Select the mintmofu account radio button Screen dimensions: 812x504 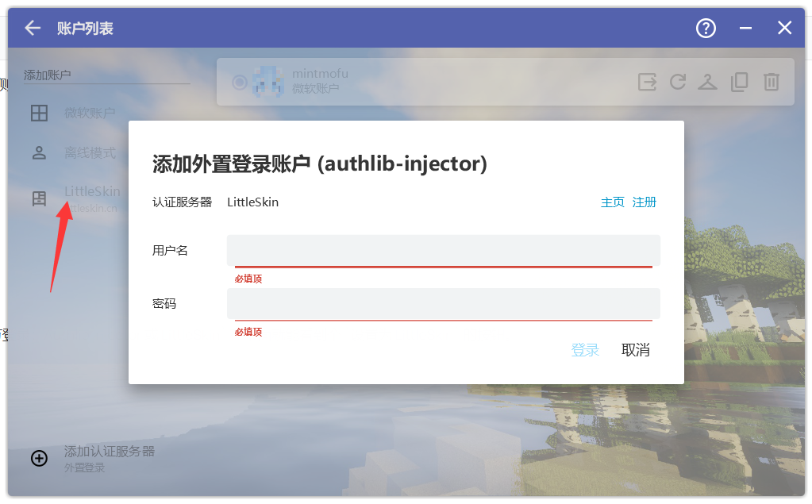coord(239,82)
